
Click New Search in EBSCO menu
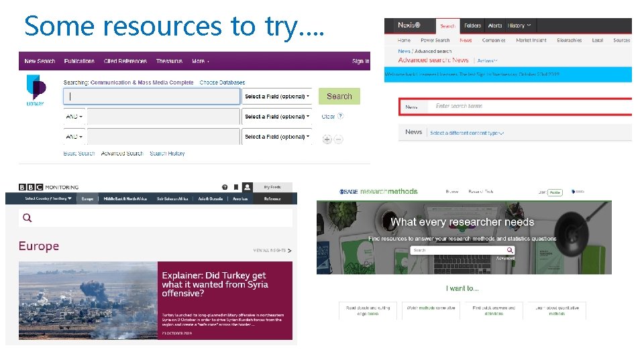(40, 61)
